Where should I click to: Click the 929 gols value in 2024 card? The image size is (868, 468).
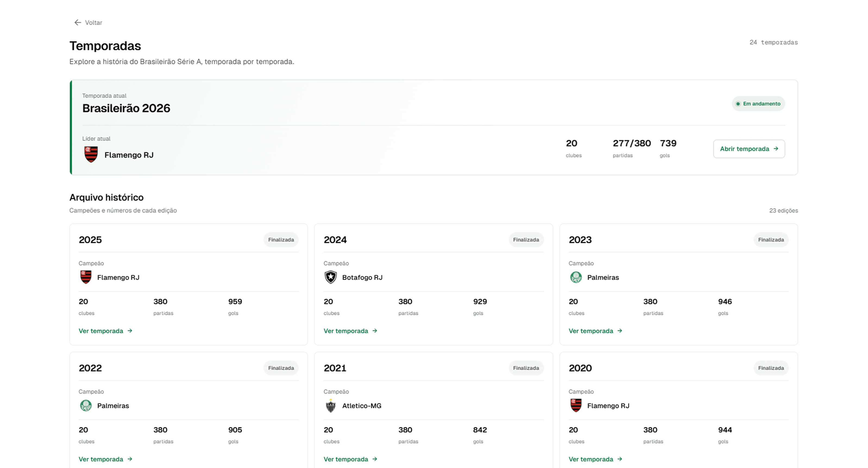[x=480, y=302]
